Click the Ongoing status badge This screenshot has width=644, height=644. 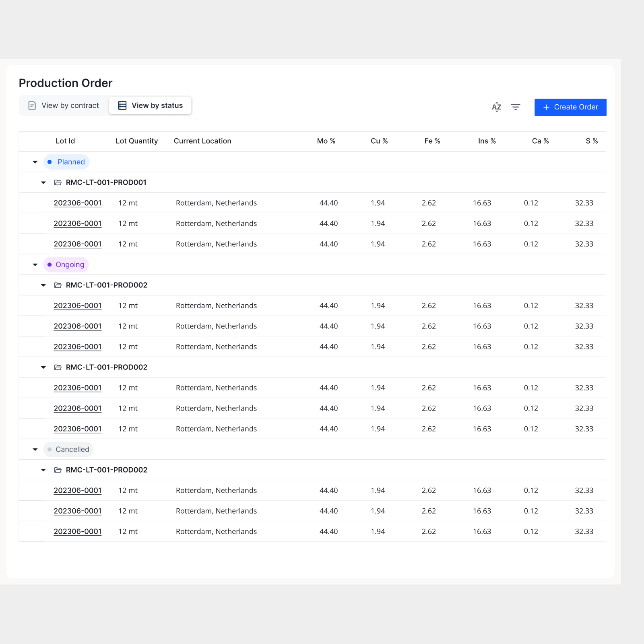tap(66, 264)
